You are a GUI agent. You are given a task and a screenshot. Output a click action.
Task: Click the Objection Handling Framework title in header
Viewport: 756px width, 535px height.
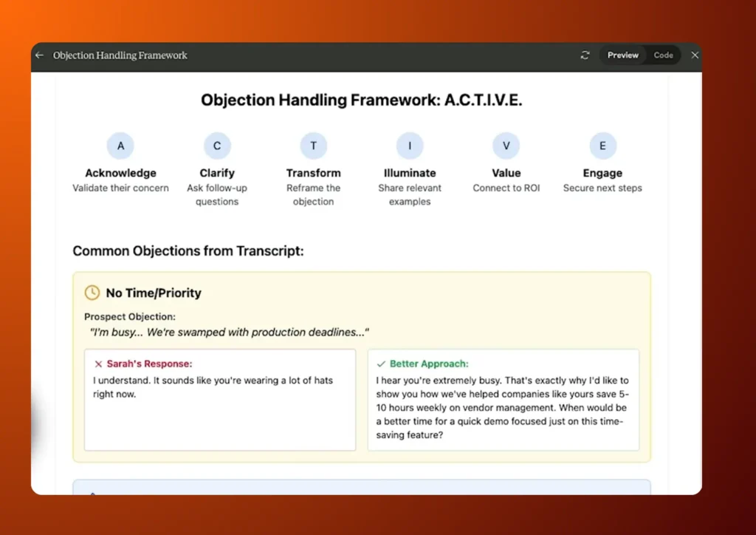click(120, 55)
